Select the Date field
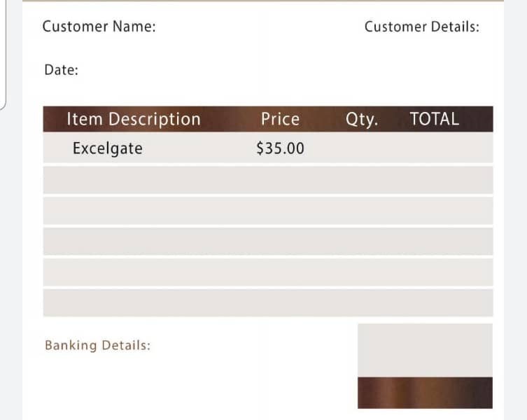This screenshot has height=420, width=527. pos(61,70)
